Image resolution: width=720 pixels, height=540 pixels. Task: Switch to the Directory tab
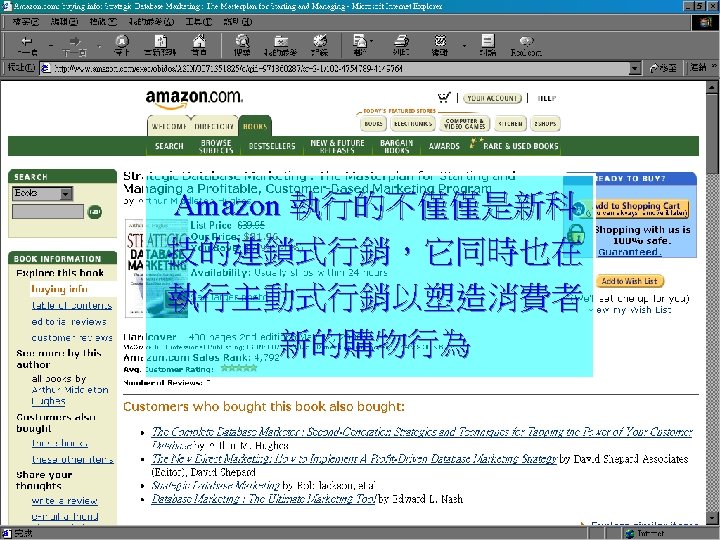(x=214, y=126)
